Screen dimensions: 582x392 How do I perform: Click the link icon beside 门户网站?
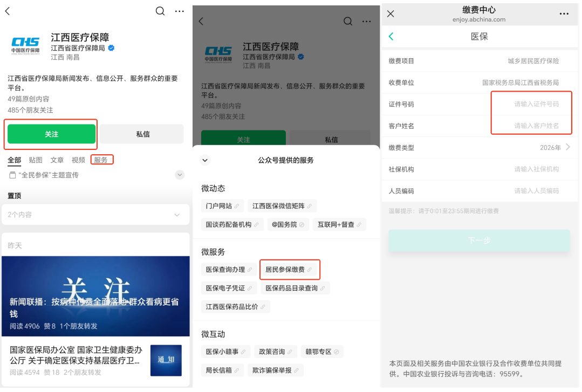[x=237, y=205]
